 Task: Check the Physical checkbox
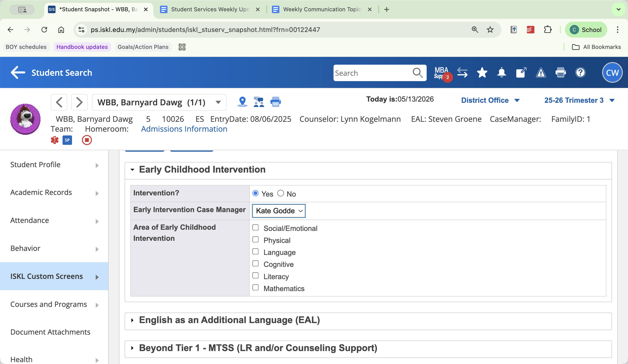pyautogui.click(x=255, y=239)
